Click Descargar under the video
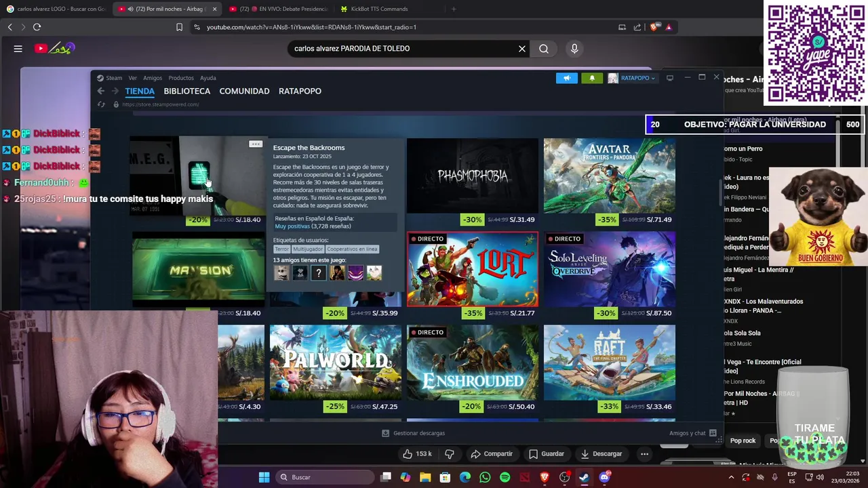The image size is (868, 488). coord(601,453)
